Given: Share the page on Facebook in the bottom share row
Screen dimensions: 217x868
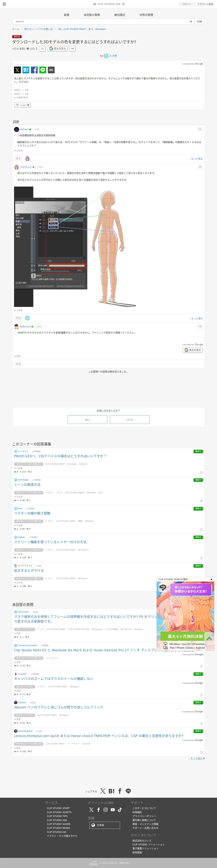Looking at the screenshot, I should point(120,791).
